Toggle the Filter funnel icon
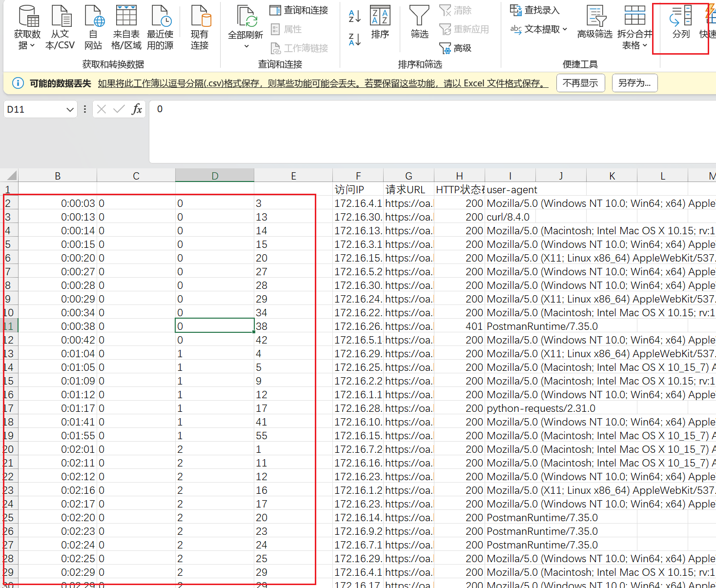This screenshot has width=716, height=588. pos(419,17)
